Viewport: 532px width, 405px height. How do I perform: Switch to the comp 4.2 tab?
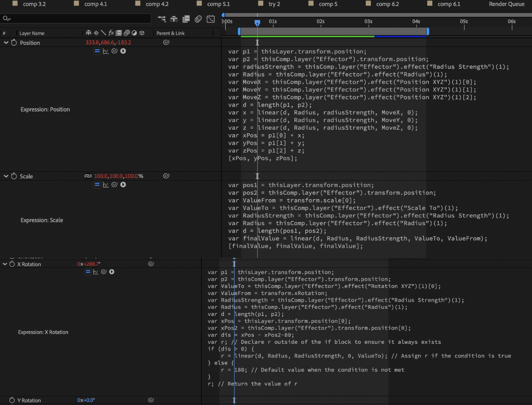coord(156,4)
